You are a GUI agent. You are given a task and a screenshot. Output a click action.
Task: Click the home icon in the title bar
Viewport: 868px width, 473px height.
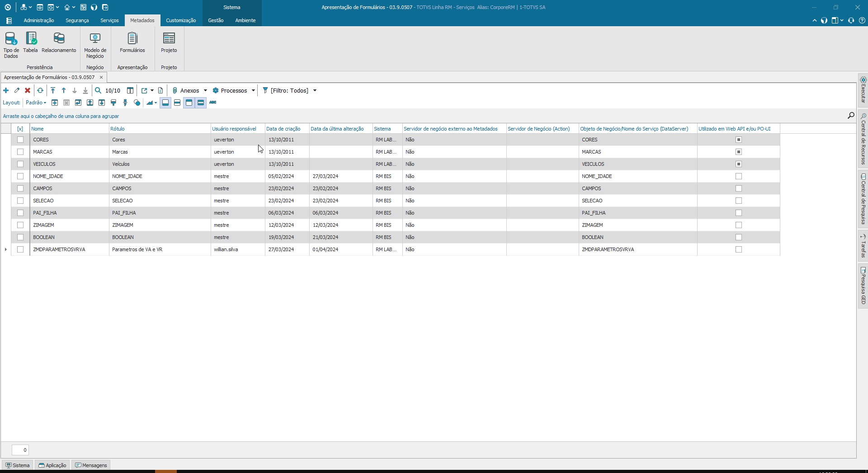point(67,7)
